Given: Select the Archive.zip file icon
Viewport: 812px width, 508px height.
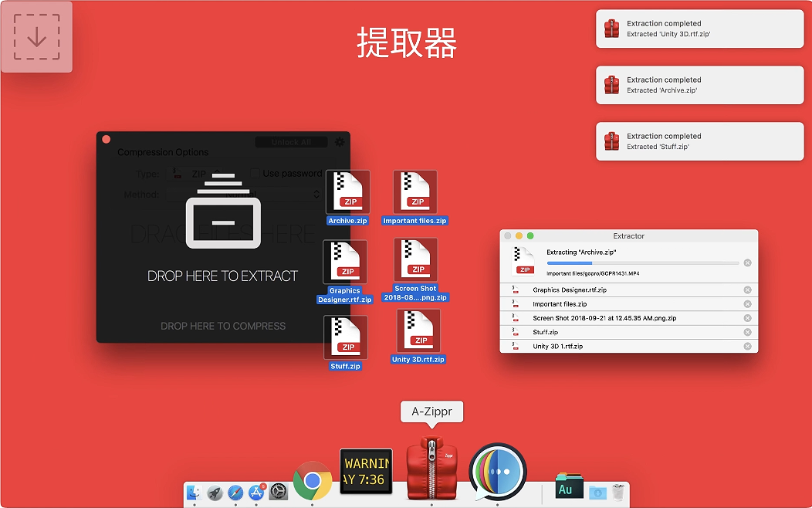Looking at the screenshot, I should coord(347,193).
